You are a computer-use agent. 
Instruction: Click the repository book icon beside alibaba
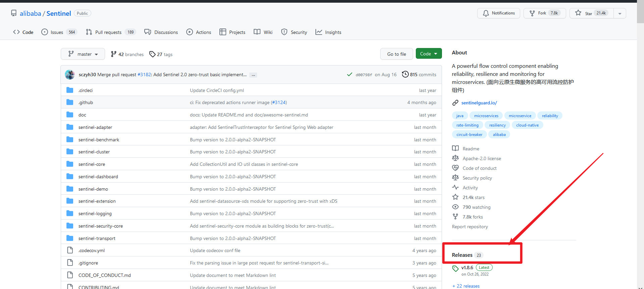click(x=14, y=13)
